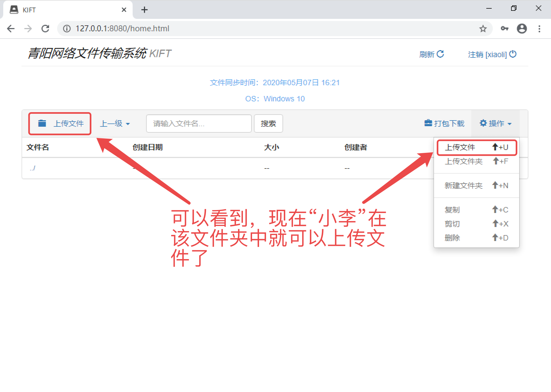551x392 pixels.
Task: Collapse the 操作 gear dropdown
Action: point(495,123)
